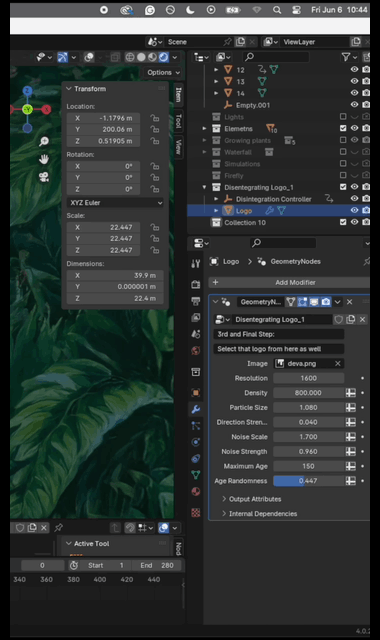This screenshot has width=380, height=640.
Task: Unlink the Disentegrating Logo_1 node group
Action: coord(362,319)
